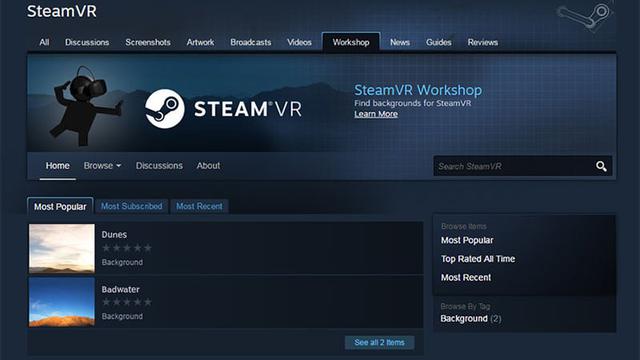640x360 pixels.
Task: Select Top Rated All Time in the sidebar
Action: pos(478,259)
